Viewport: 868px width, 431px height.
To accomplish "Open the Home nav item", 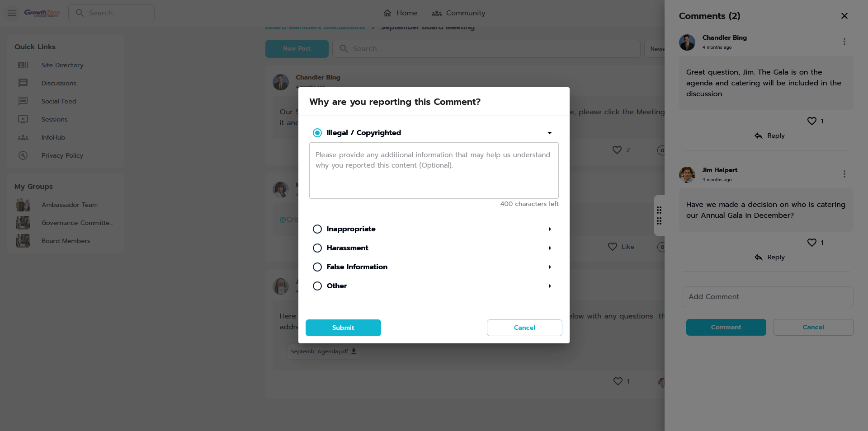I will 400,13.
